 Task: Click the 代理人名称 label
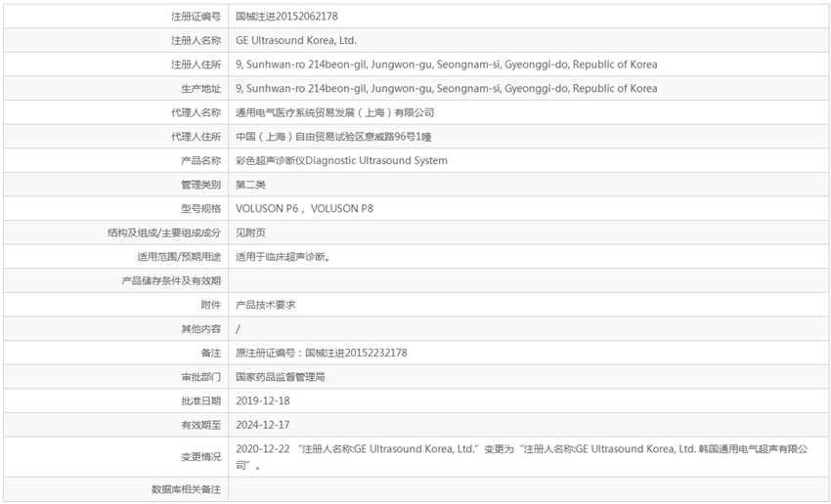click(x=196, y=112)
